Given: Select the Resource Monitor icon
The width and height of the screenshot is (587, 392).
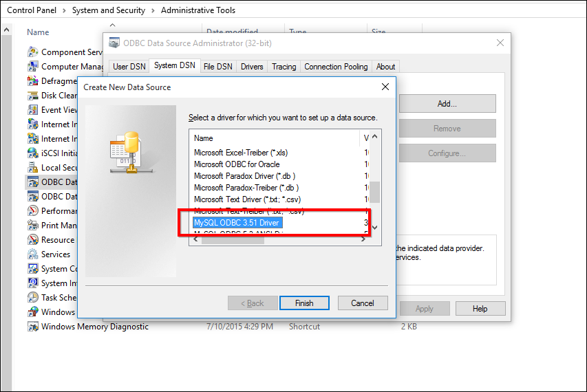Looking at the screenshot, I should (33, 240).
